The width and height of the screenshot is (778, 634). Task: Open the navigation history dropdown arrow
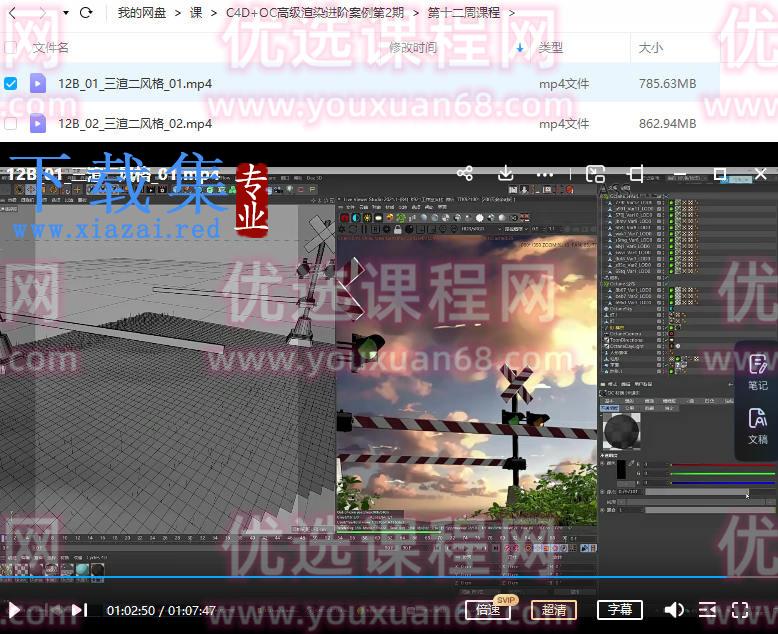(x=65, y=13)
